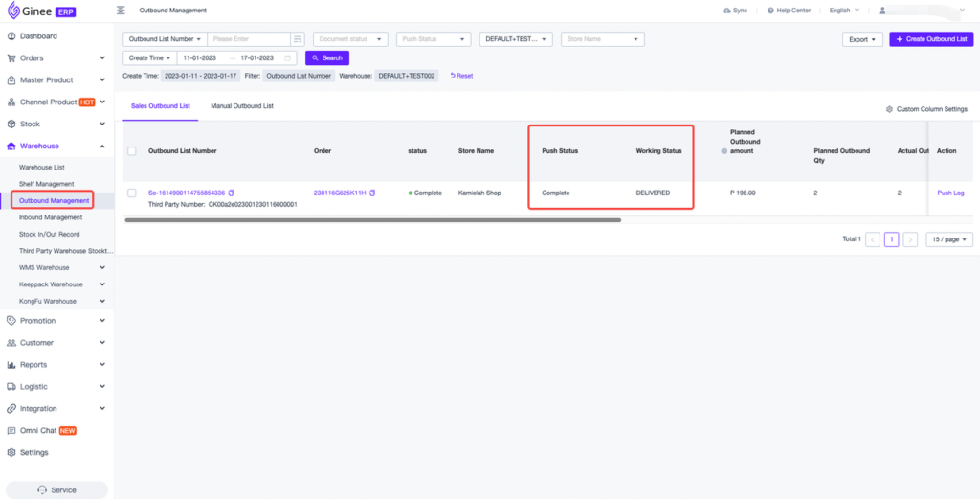Switch to the Manual Outbound List tab

(x=242, y=106)
